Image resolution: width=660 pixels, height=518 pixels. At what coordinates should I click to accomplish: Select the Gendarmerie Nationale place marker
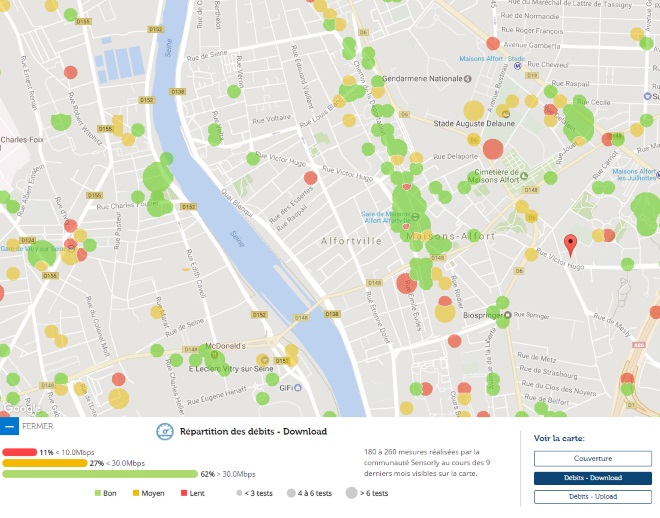pyautogui.click(x=468, y=79)
